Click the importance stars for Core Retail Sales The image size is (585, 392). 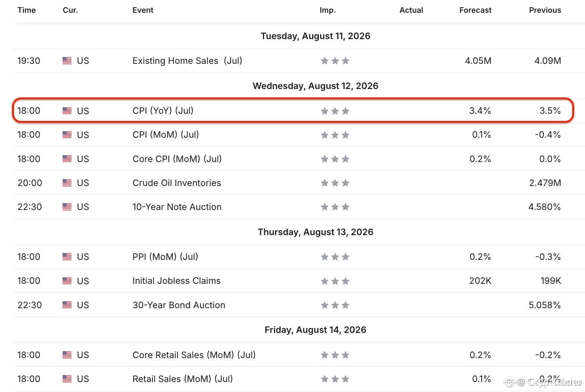click(x=335, y=355)
